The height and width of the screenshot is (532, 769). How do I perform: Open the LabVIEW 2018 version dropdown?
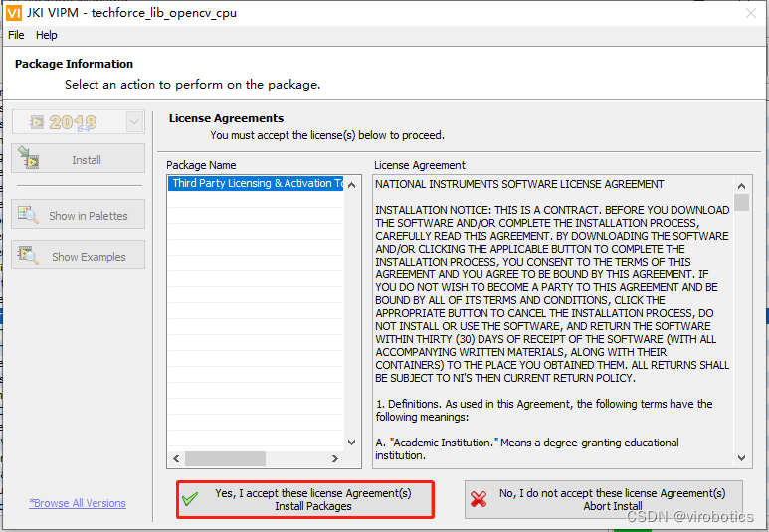(x=134, y=122)
